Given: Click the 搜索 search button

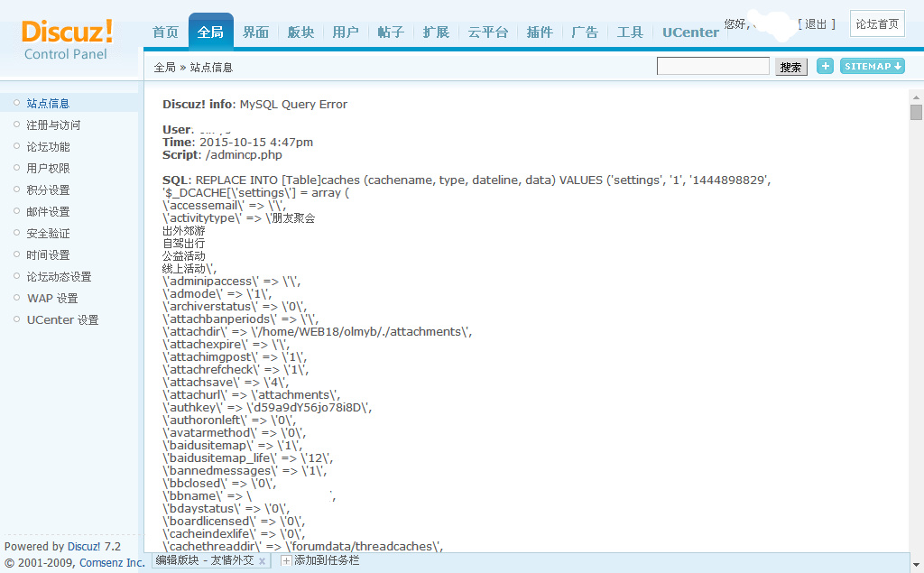Looking at the screenshot, I should 790,67.
